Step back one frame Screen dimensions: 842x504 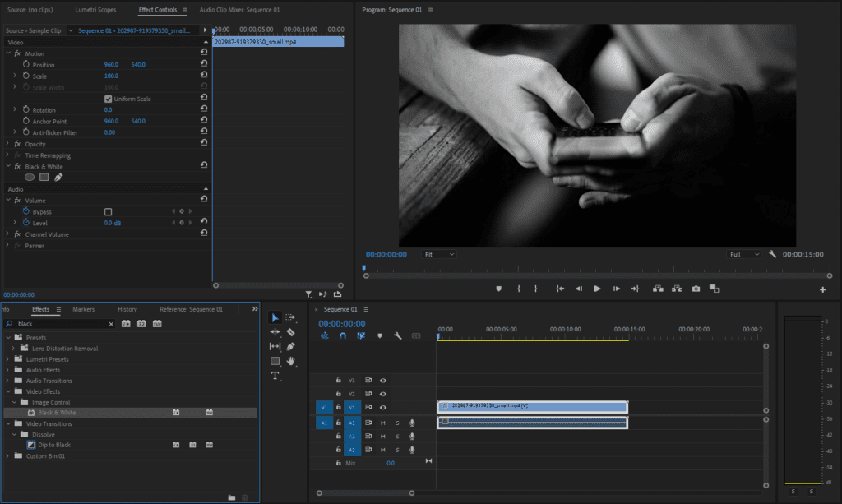tap(578, 289)
